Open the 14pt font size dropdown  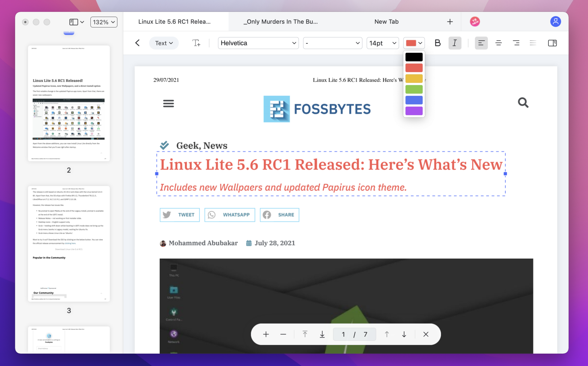(x=383, y=43)
